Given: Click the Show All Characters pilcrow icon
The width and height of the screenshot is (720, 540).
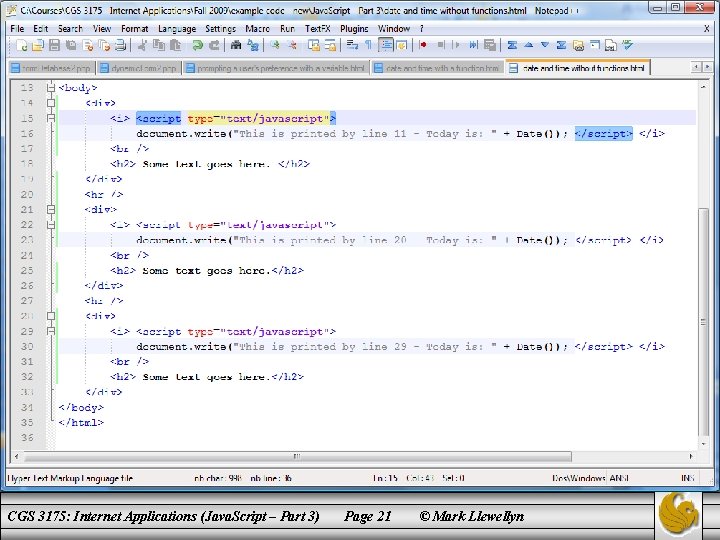Looking at the screenshot, I should 367,46.
